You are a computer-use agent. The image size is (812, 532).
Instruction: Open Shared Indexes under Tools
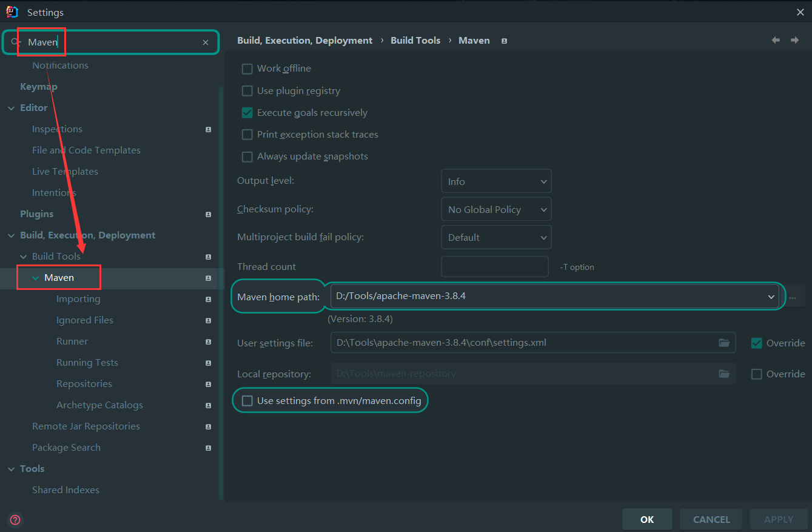tap(65, 490)
